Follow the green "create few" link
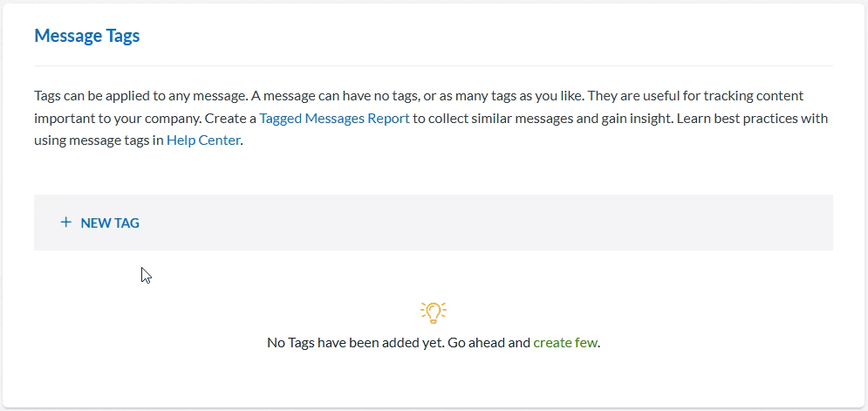 click(x=565, y=343)
